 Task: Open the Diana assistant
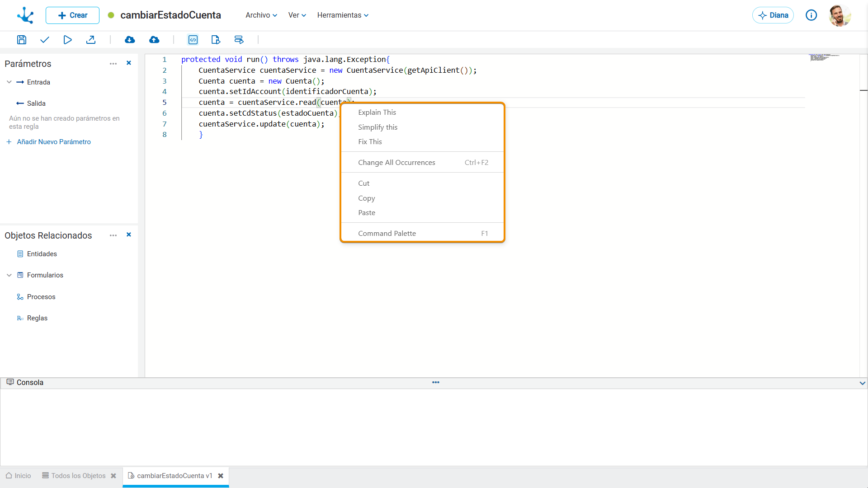[773, 15]
